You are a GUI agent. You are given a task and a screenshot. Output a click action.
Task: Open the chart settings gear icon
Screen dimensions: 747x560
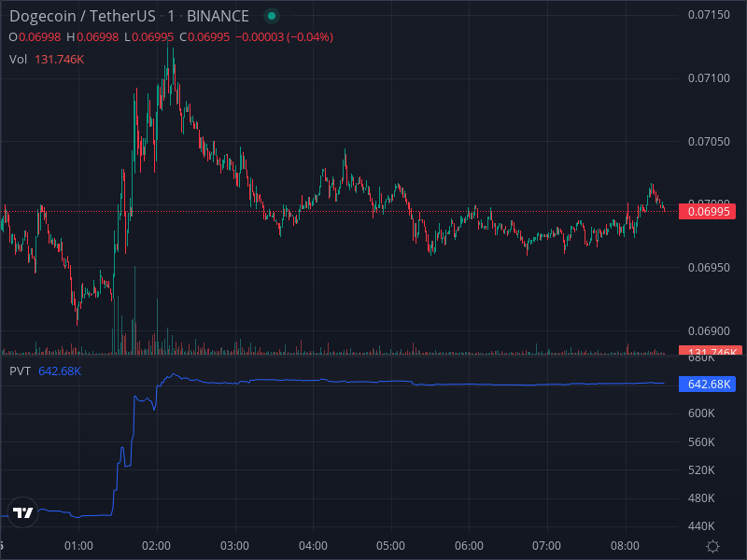712,546
